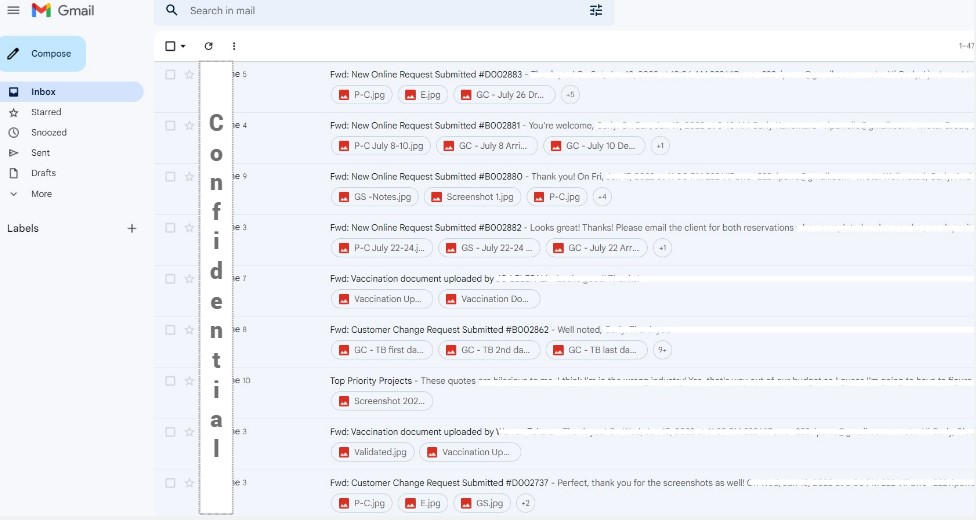Select the Change Request #B002862 email
This screenshot has width=976, height=520.
pos(170,330)
